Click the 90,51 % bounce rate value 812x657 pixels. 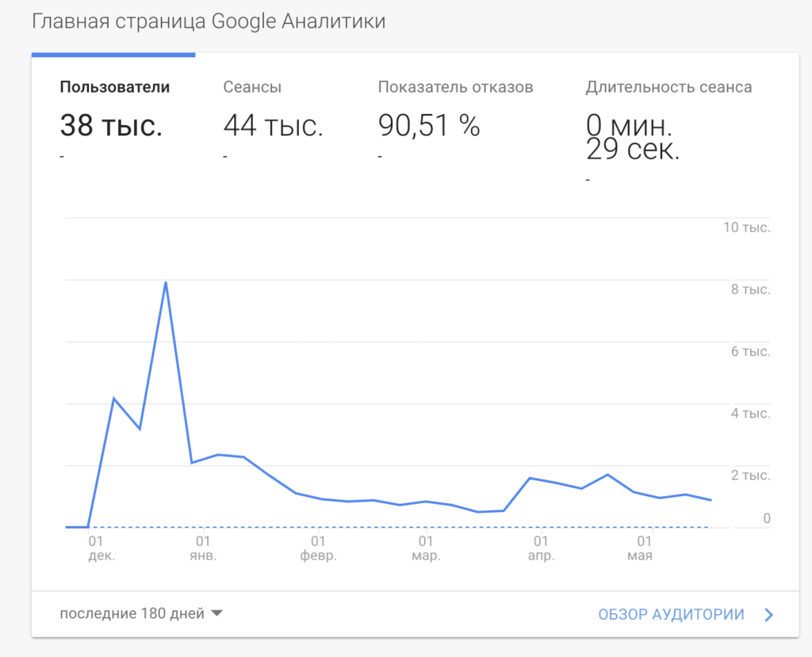pos(429,125)
